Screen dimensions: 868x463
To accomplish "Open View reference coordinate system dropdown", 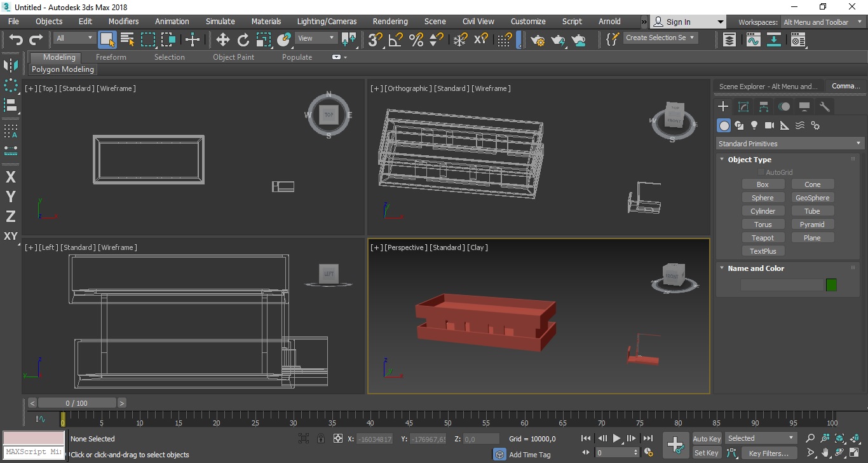I will (316, 38).
